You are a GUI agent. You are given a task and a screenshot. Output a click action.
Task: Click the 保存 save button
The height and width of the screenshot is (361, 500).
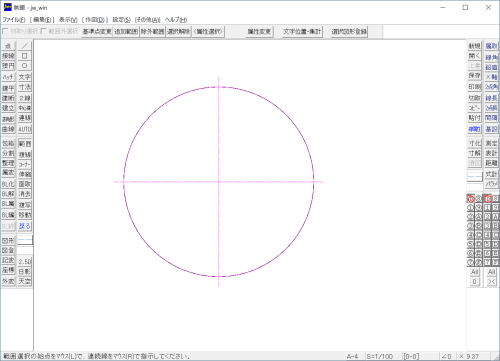point(475,76)
